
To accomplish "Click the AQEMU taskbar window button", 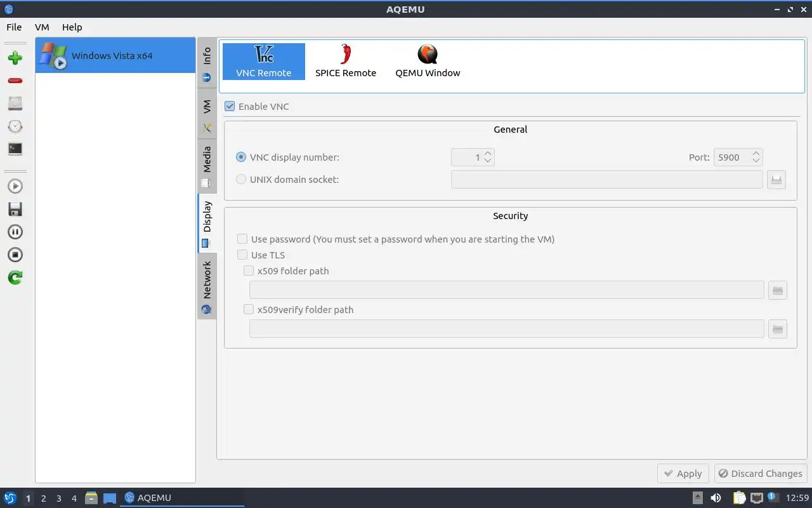I will click(182, 498).
